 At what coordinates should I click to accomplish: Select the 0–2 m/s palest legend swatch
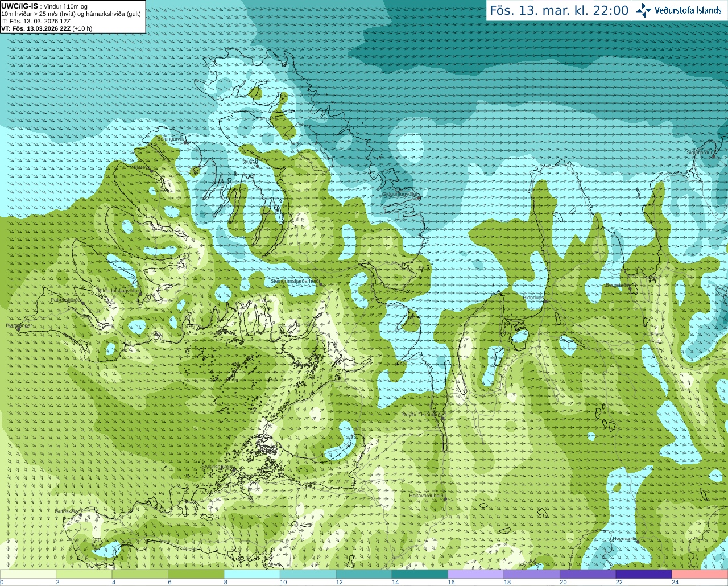coord(28,574)
